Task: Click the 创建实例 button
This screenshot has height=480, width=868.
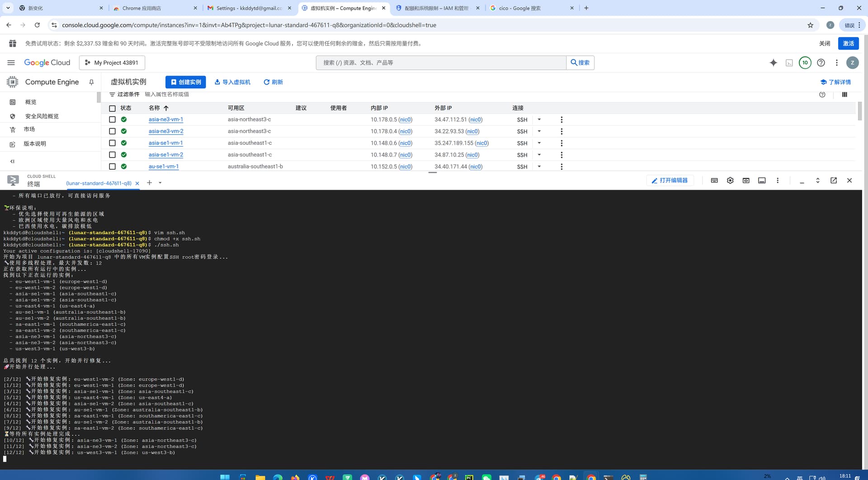Action: pyautogui.click(x=185, y=82)
